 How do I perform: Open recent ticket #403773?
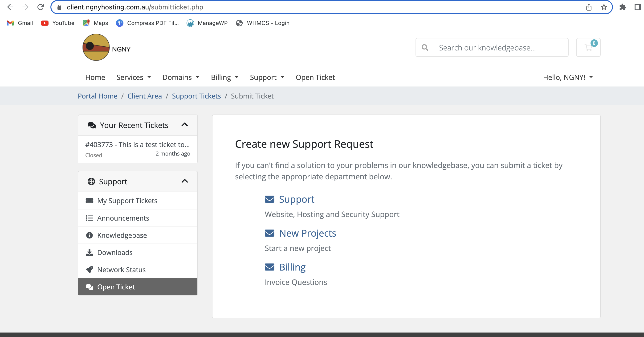tap(138, 149)
